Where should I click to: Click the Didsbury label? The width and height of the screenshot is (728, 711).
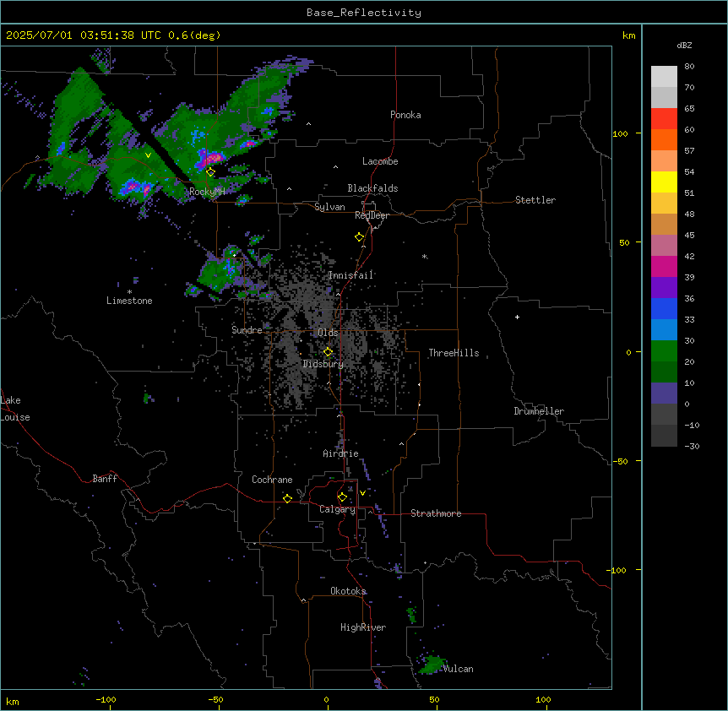tap(323, 364)
